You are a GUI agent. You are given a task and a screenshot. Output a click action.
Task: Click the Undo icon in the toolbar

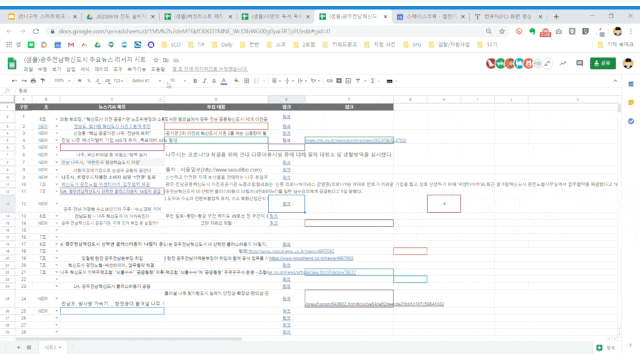pyautogui.click(x=14, y=81)
